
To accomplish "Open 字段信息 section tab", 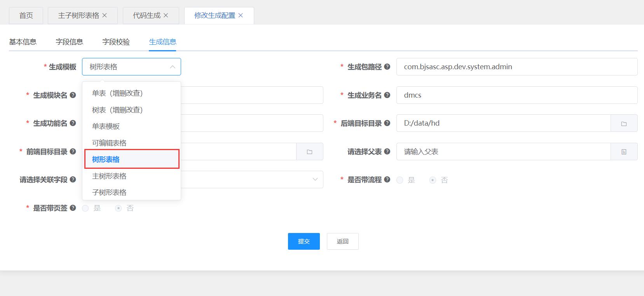I will [x=70, y=42].
